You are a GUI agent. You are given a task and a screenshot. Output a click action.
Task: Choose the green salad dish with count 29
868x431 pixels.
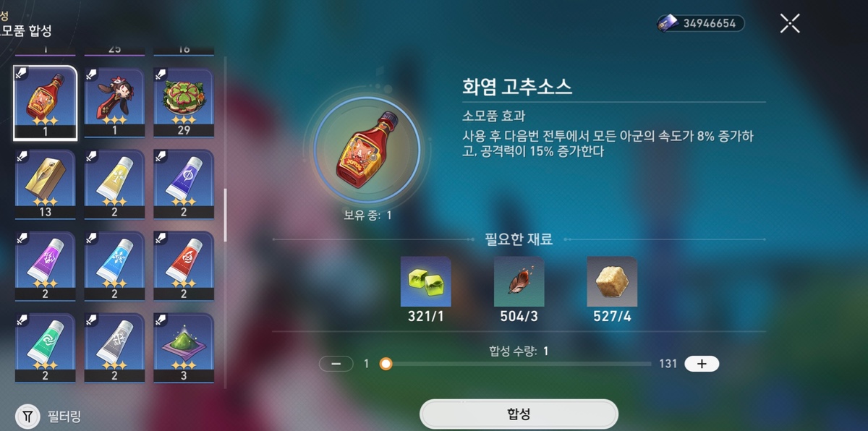coord(184,103)
